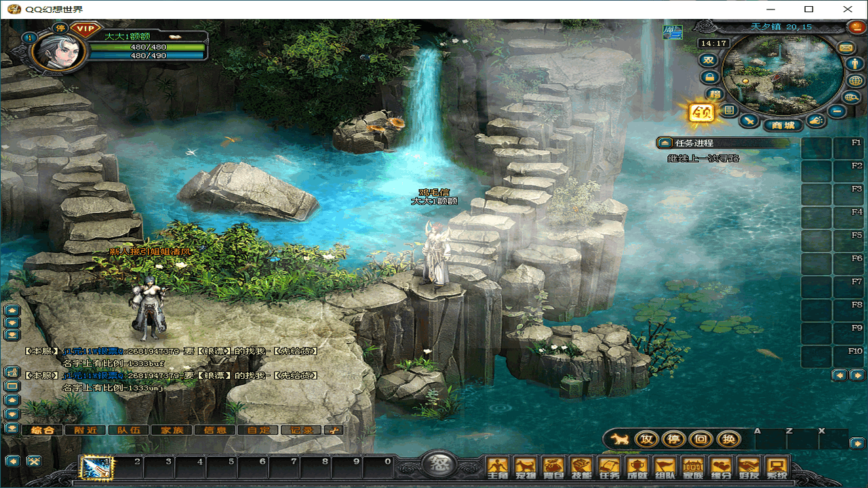The width and height of the screenshot is (868, 488).
Task: Collapse the hotbar with left arrow button
Action: 12,461
